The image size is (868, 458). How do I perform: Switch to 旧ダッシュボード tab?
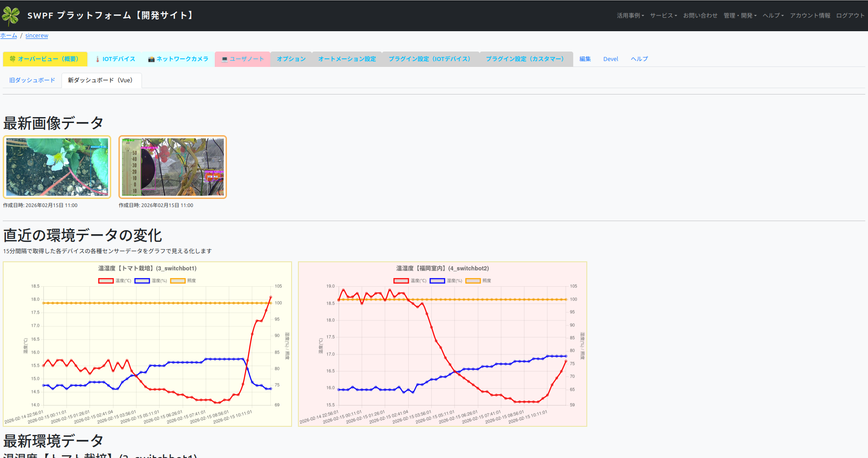pos(32,80)
